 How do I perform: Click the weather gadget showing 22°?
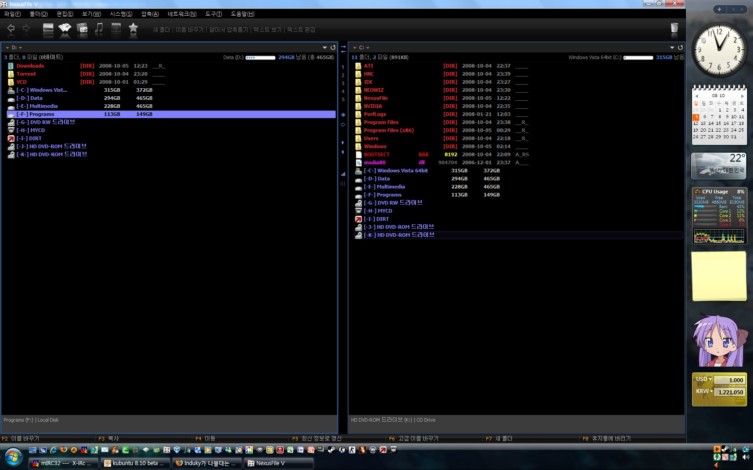[719, 166]
